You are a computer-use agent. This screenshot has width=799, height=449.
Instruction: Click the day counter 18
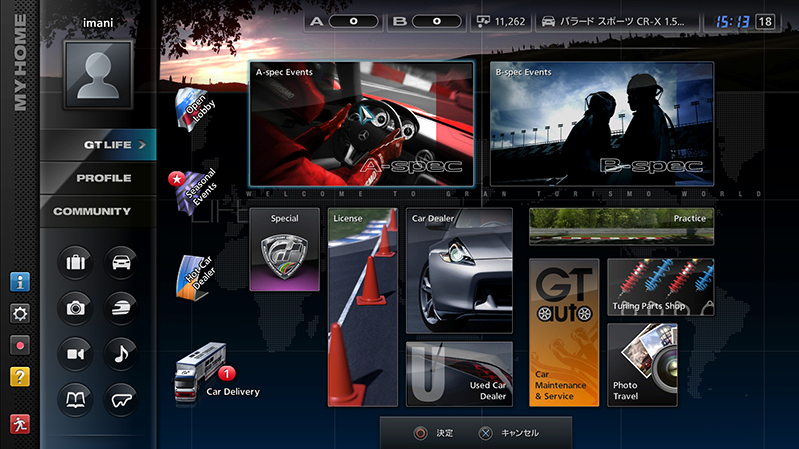tap(765, 21)
